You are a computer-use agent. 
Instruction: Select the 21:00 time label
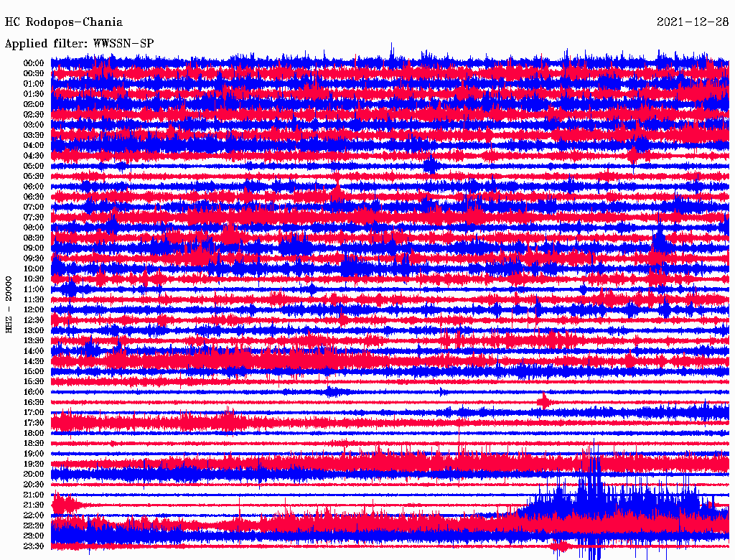[34, 495]
